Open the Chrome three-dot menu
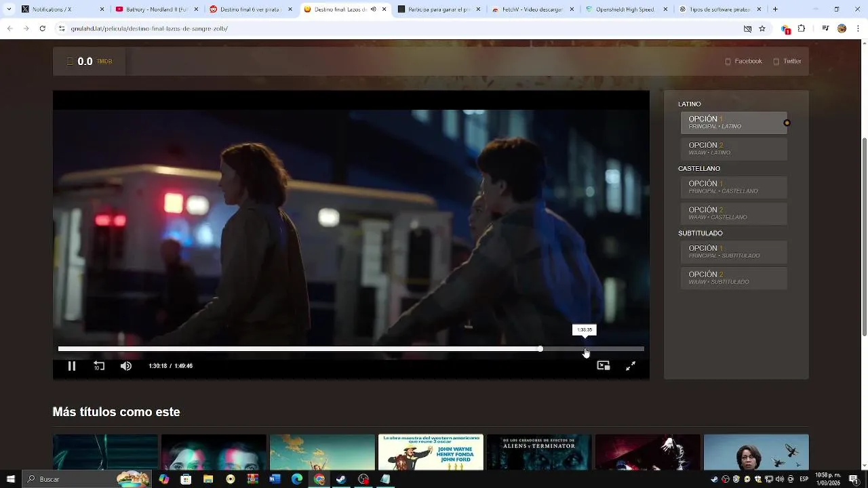The height and width of the screenshot is (488, 868). (858, 28)
